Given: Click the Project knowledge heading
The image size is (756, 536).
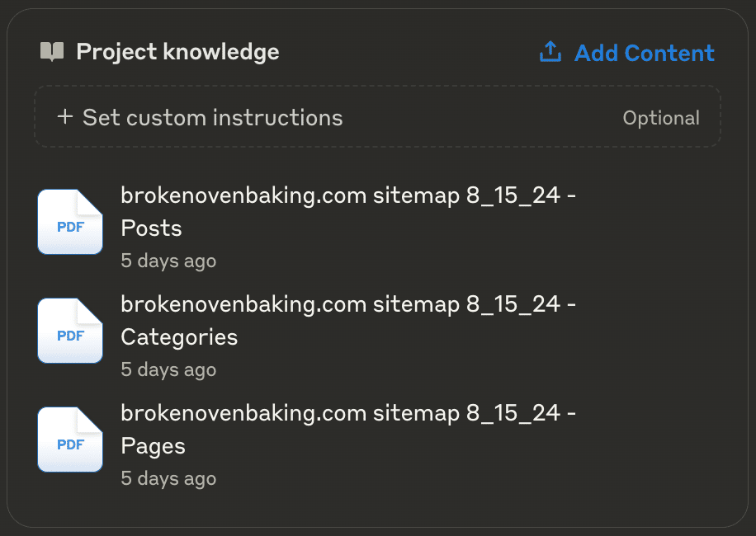Looking at the screenshot, I should coord(177,52).
